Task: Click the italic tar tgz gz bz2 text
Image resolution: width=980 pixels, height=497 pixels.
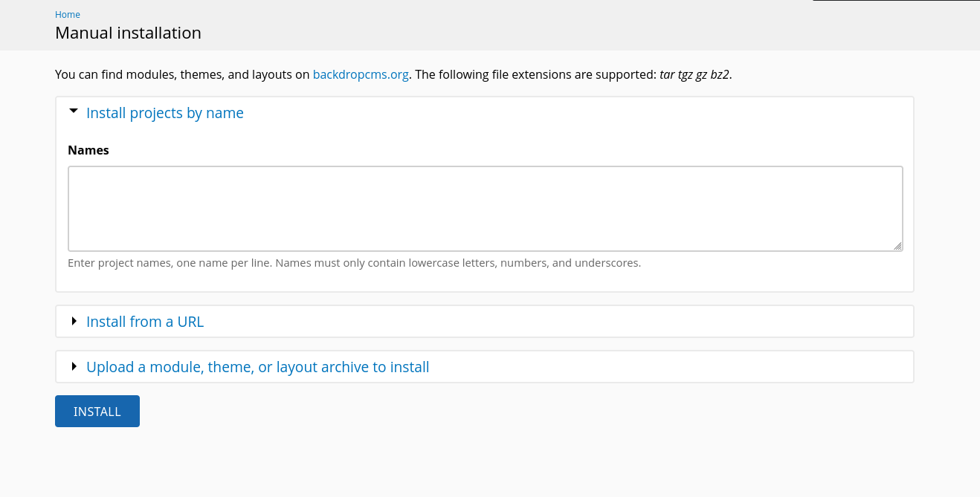Action: click(x=694, y=74)
